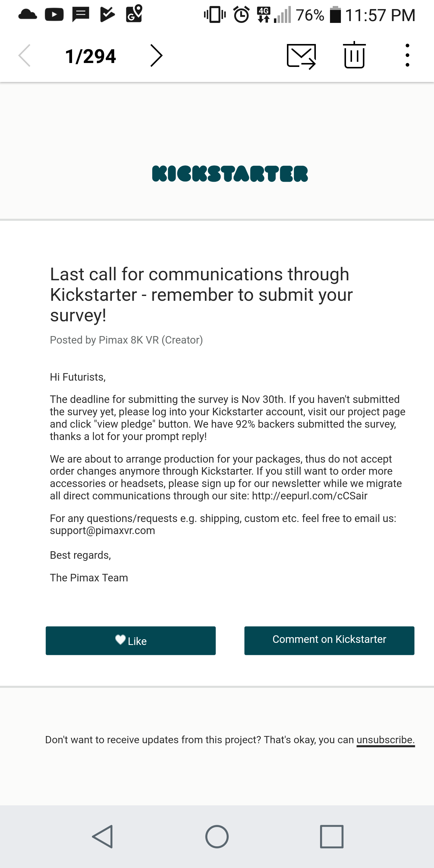Tap the YouTube notification icon in status bar
Screen dimensions: 434x868
pos(54,14)
